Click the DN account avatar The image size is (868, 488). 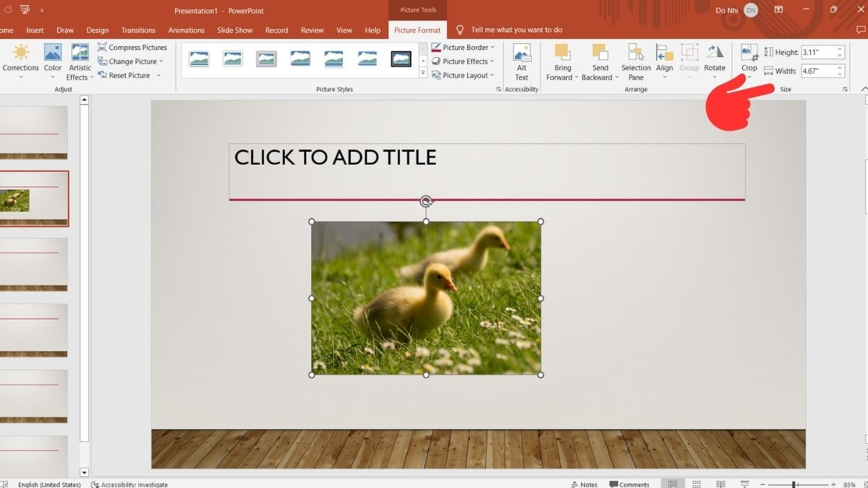751,10
